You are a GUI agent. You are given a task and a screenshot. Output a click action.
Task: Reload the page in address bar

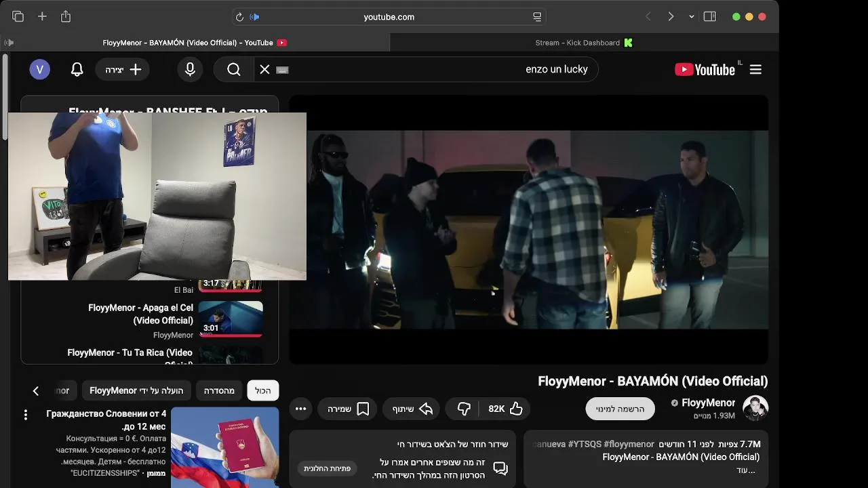pyautogui.click(x=239, y=17)
